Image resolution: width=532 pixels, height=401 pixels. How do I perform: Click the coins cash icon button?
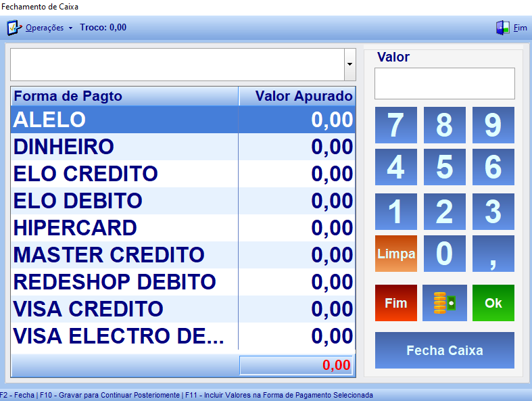(x=444, y=303)
